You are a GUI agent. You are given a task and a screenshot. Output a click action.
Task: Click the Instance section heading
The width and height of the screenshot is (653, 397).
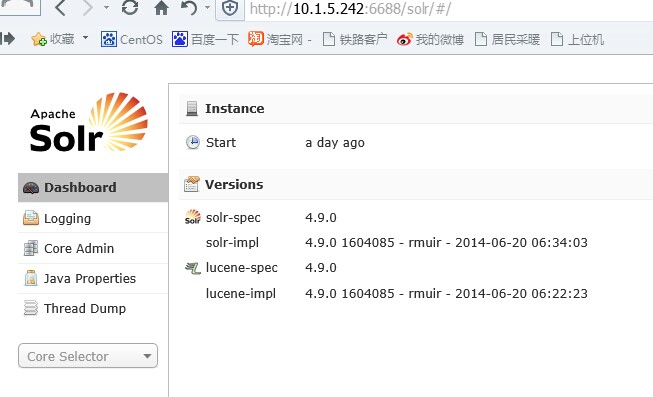(x=234, y=109)
